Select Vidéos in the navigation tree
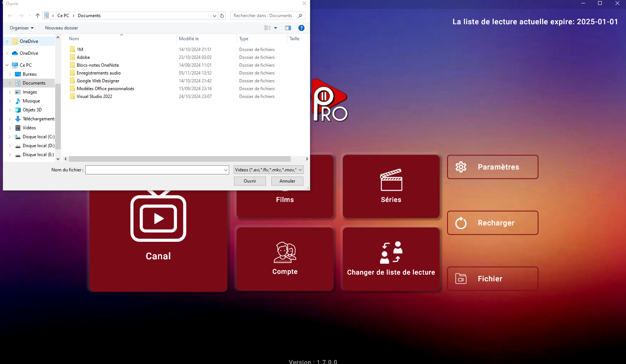626x364 pixels. point(29,128)
